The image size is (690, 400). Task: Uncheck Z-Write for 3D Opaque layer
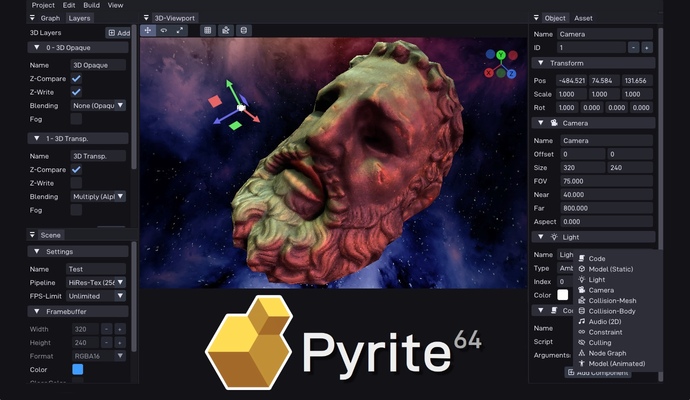(x=76, y=92)
